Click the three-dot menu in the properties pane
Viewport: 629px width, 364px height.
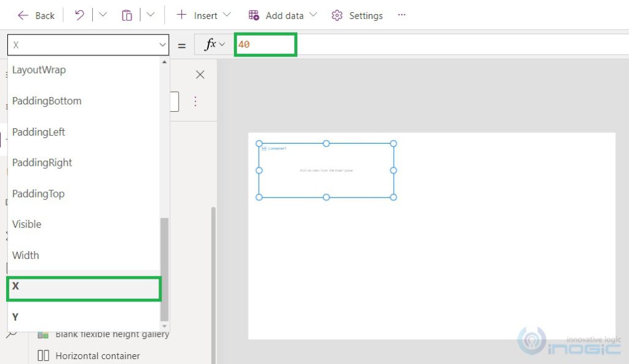(x=195, y=101)
